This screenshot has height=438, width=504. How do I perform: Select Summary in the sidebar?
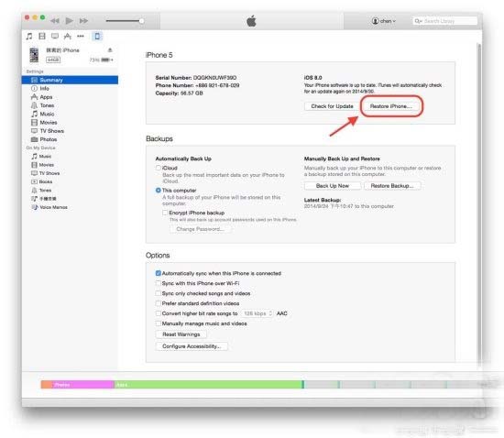[70, 80]
